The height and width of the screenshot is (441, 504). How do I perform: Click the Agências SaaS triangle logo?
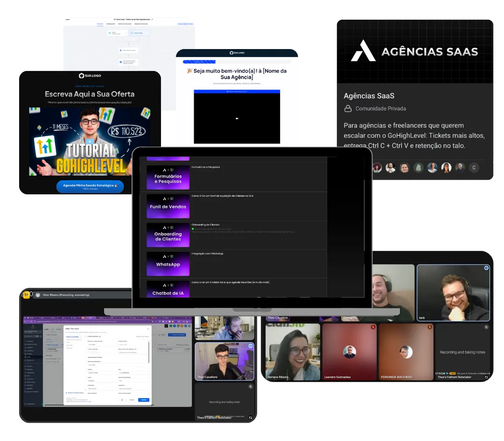(363, 50)
